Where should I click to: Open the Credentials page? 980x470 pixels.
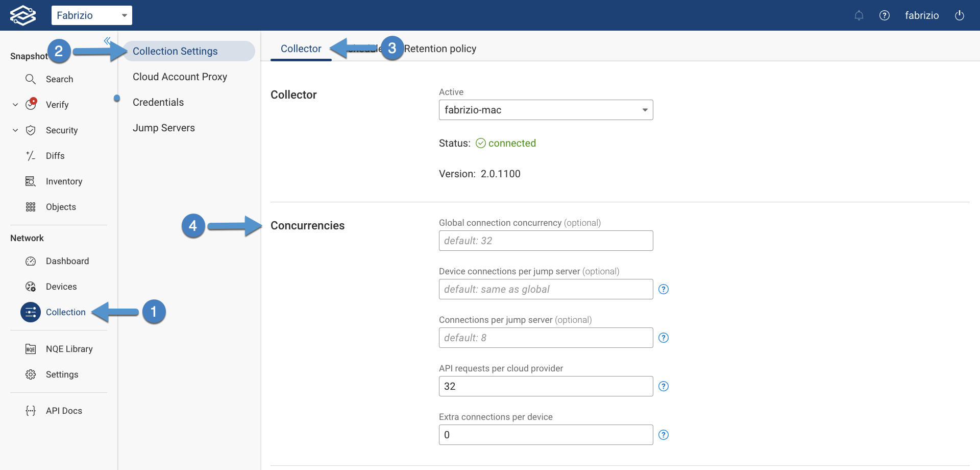pos(158,102)
